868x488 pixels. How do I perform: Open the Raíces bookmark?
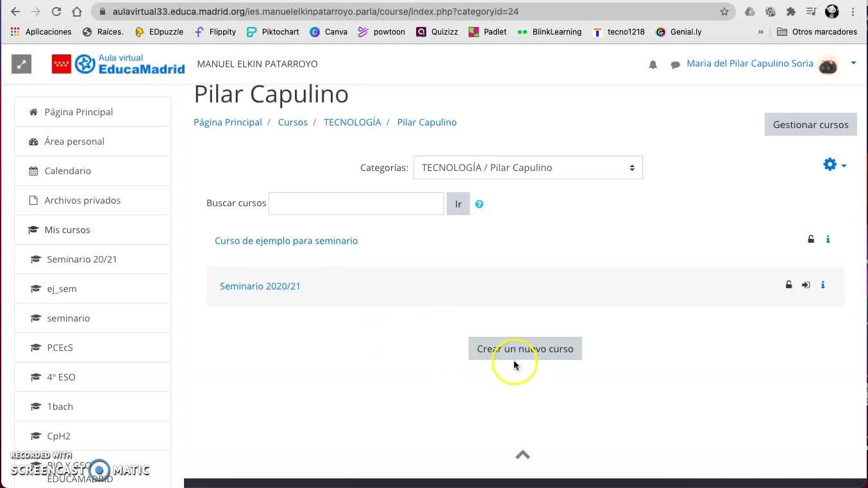click(x=103, y=31)
